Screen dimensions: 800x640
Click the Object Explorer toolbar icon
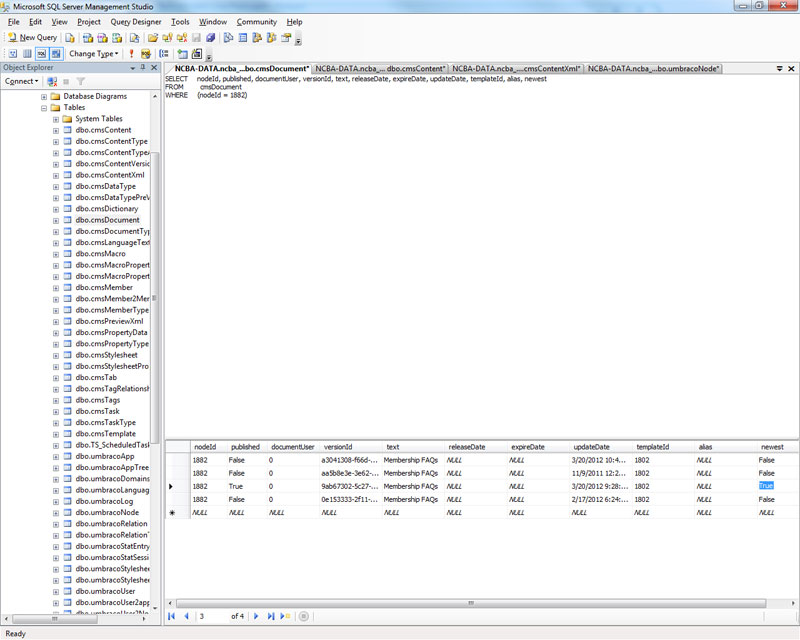point(257,38)
